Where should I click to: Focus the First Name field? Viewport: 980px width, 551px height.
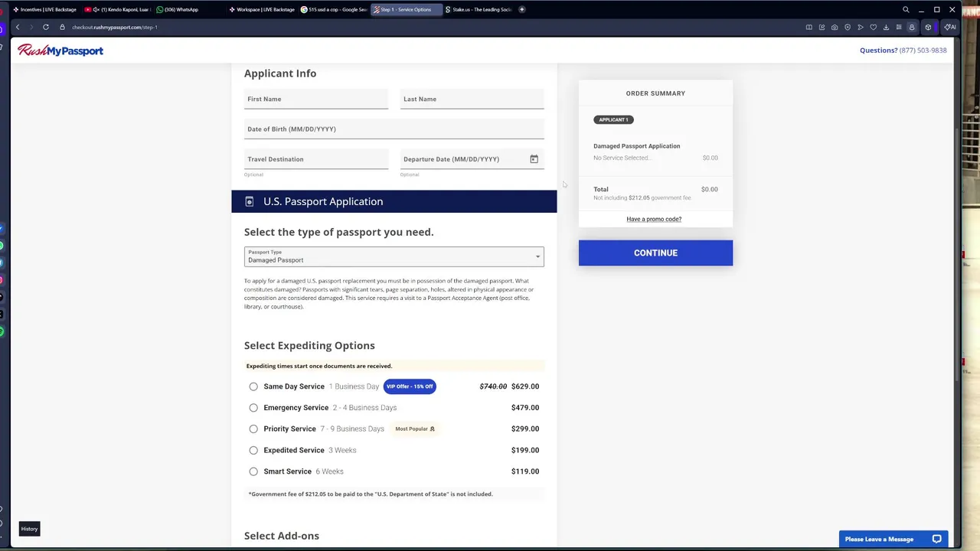(x=316, y=99)
